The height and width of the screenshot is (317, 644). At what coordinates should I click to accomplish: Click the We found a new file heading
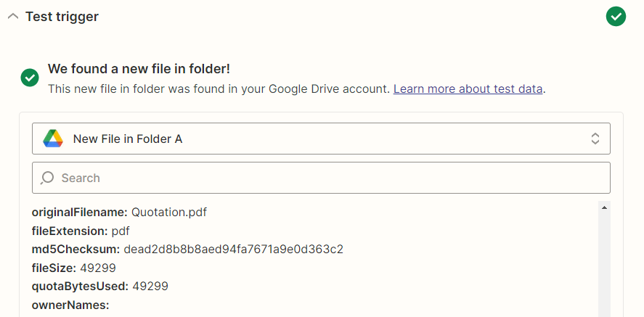[x=139, y=69]
